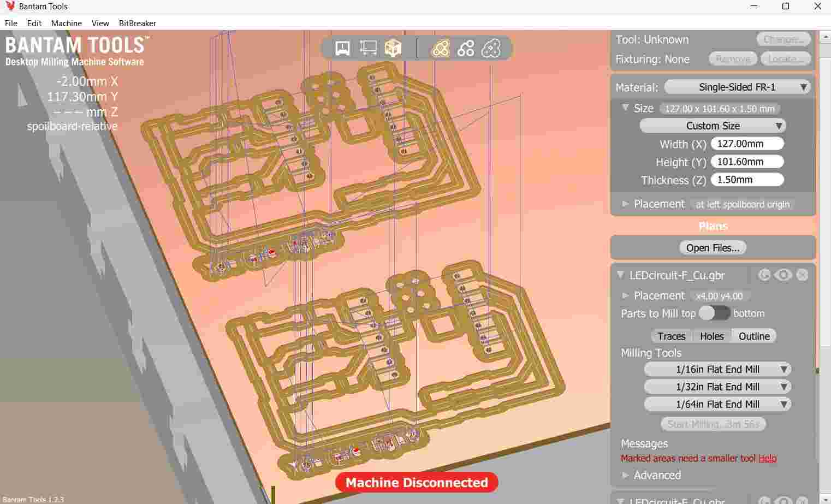Click the Tool: Unknown label
This screenshot has width=831, height=504.
(x=652, y=39)
